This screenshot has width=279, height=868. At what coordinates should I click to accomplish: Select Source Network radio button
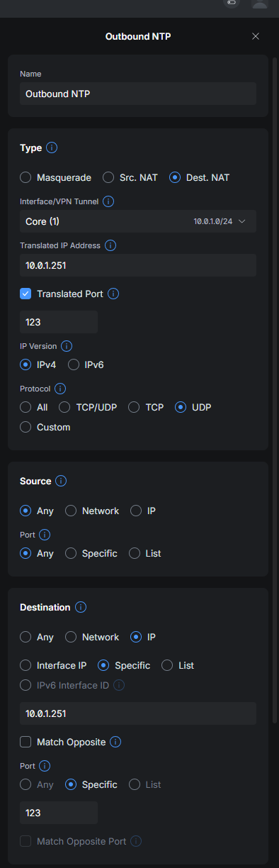tap(71, 511)
